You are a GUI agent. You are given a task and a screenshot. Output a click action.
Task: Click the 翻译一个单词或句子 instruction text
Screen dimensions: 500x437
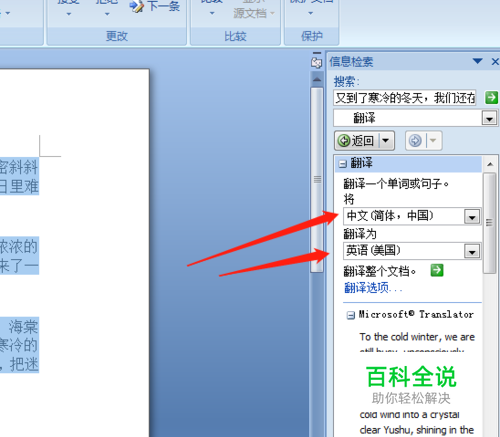(396, 184)
